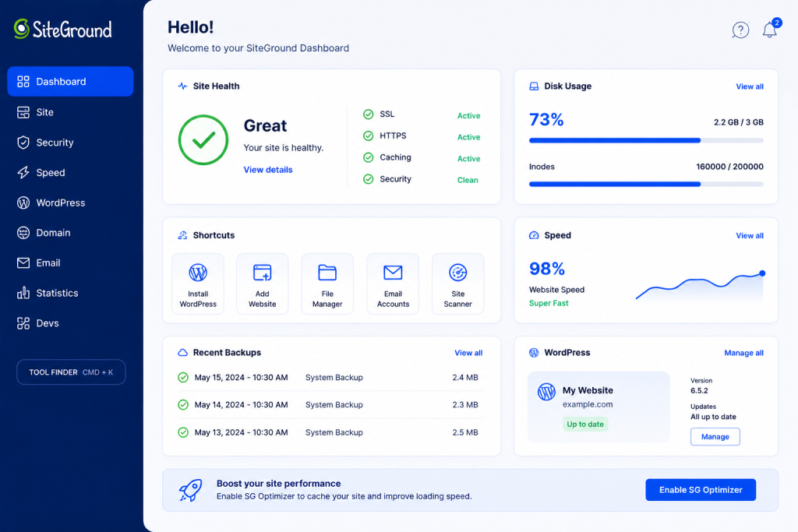Click the My Website WordPress logo icon
Screen dimensions: 798x532
click(x=546, y=392)
